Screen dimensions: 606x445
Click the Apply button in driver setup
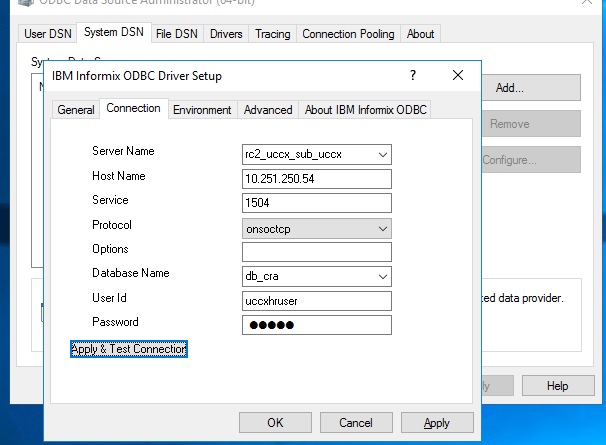click(x=436, y=423)
